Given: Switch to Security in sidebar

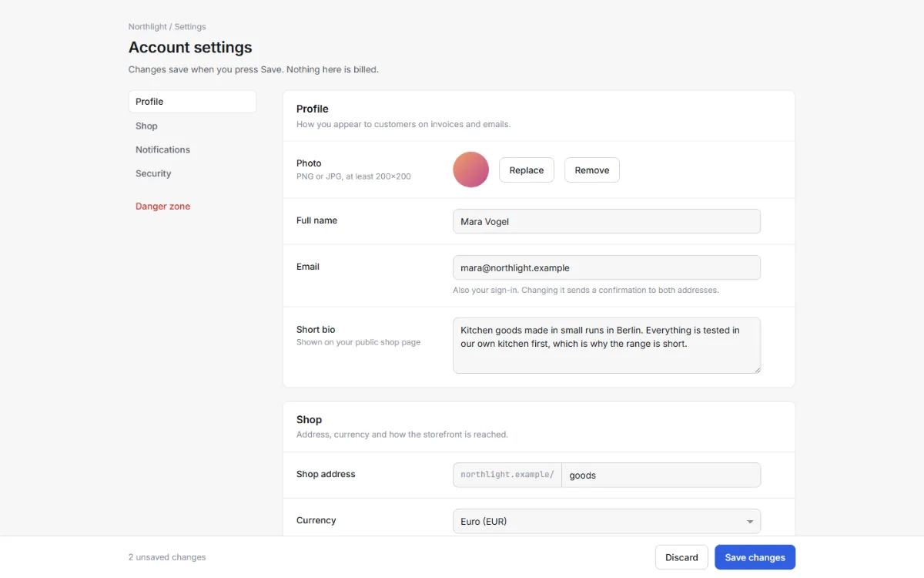Looking at the screenshot, I should [192, 173].
